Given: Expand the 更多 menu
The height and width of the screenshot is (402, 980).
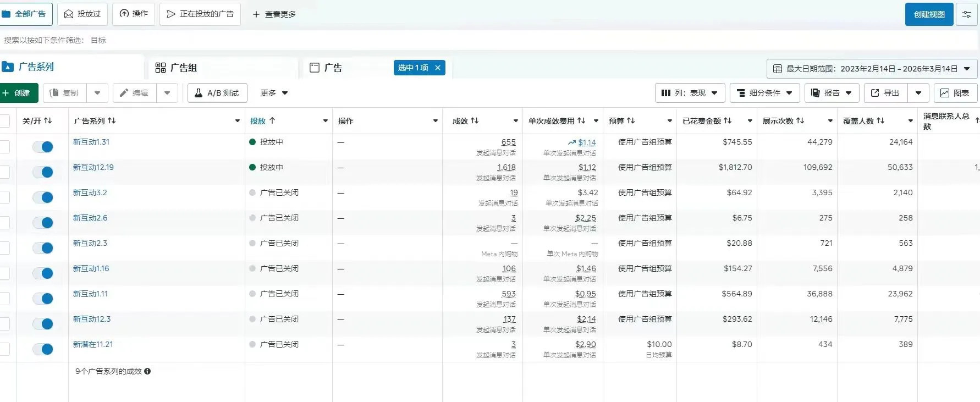Looking at the screenshot, I should click(274, 93).
